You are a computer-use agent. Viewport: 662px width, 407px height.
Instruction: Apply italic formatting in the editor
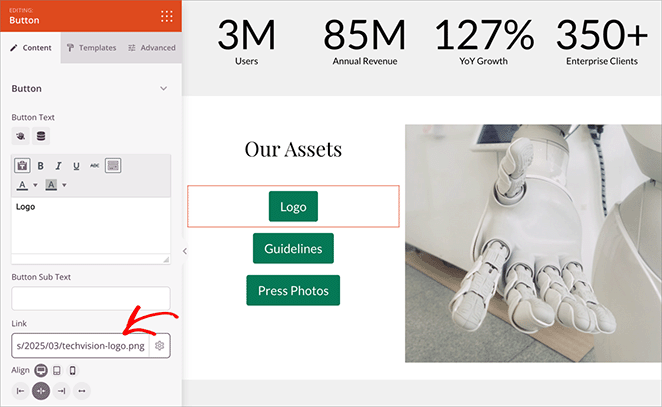tap(58, 166)
